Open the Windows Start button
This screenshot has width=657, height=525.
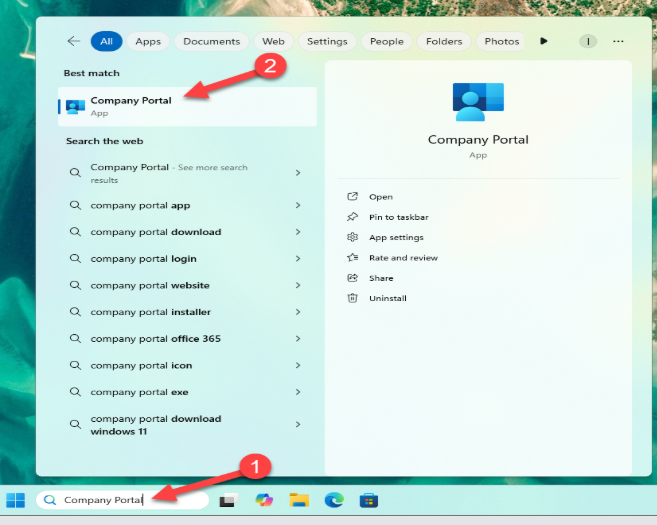(x=16, y=500)
